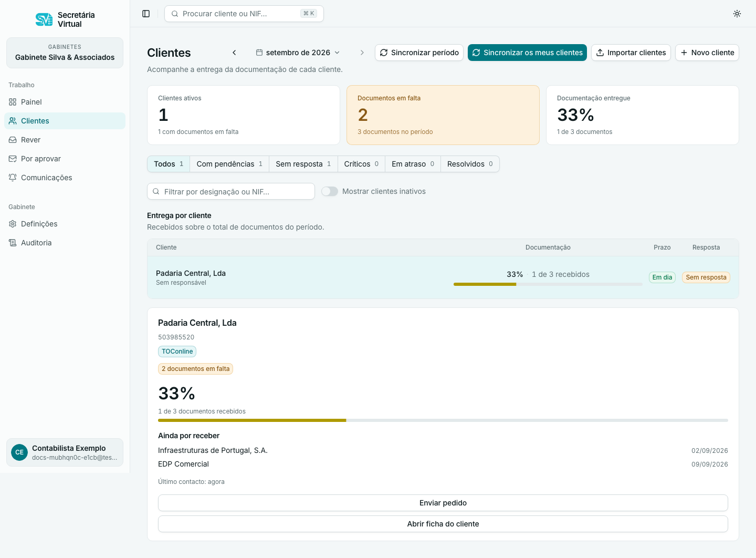Go to the next month with the right chevron

point(362,53)
